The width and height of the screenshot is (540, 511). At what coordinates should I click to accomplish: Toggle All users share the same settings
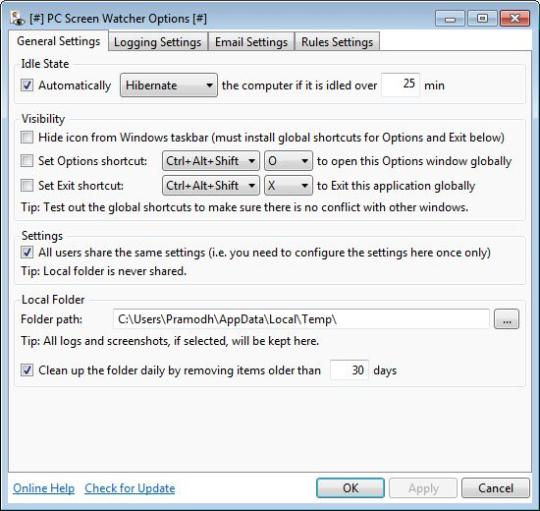coord(27,252)
